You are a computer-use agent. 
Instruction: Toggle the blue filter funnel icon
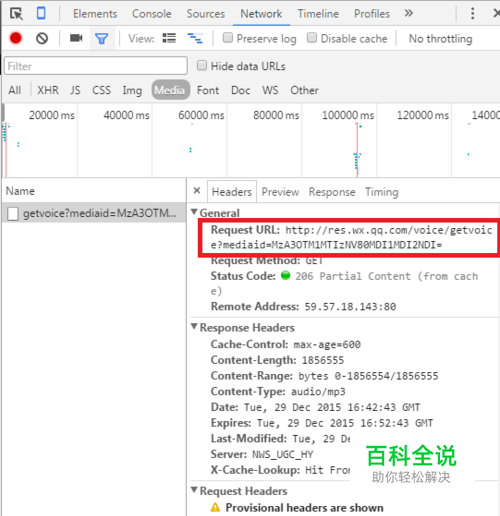102,39
